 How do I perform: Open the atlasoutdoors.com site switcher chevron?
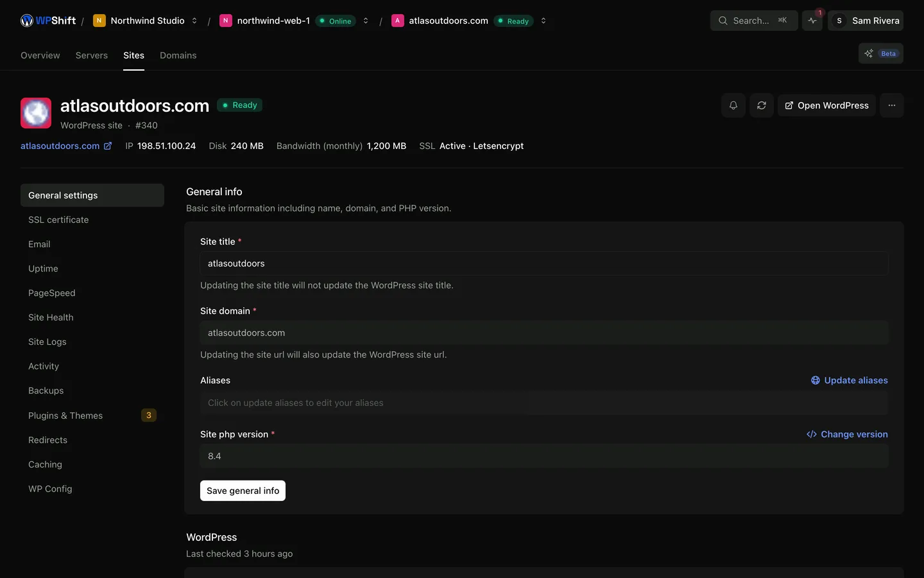(x=543, y=21)
